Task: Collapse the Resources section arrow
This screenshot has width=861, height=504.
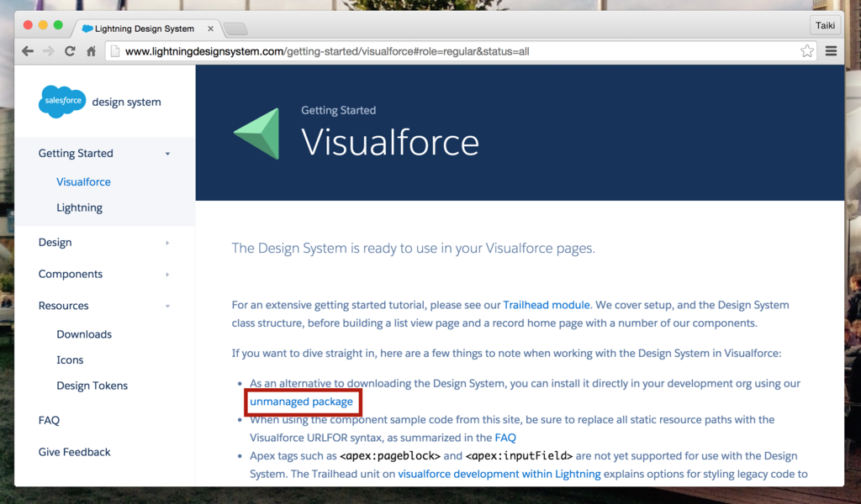Action: [x=167, y=307]
